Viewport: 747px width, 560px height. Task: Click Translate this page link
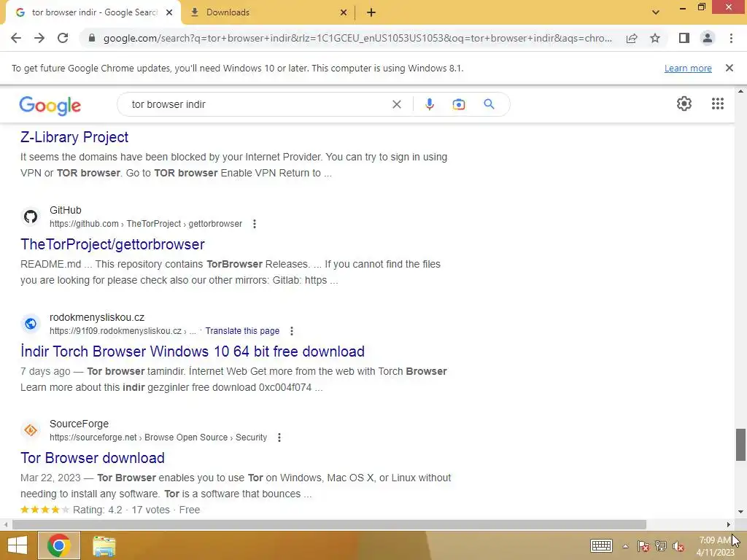click(x=242, y=331)
